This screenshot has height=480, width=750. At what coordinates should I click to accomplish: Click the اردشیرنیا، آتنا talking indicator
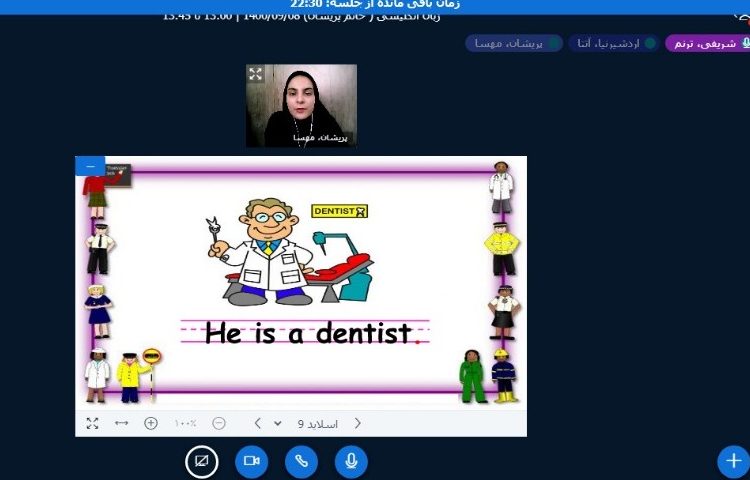pyautogui.click(x=612, y=43)
